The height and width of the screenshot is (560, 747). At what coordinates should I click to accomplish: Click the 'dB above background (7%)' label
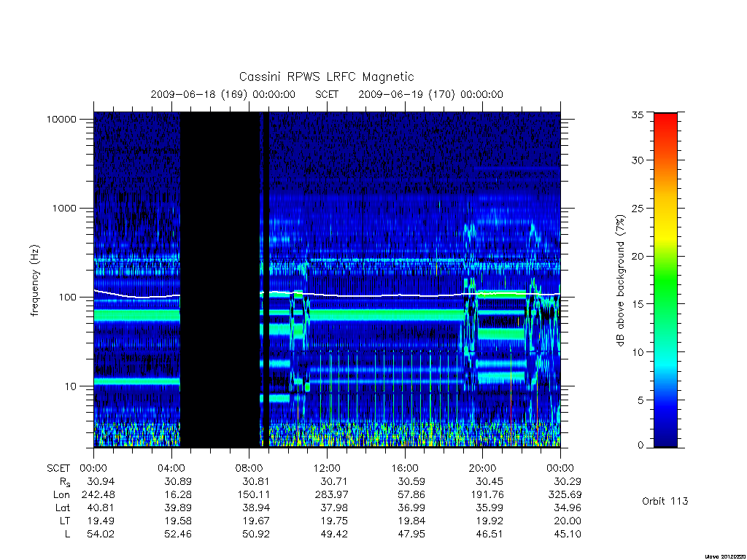click(x=620, y=281)
